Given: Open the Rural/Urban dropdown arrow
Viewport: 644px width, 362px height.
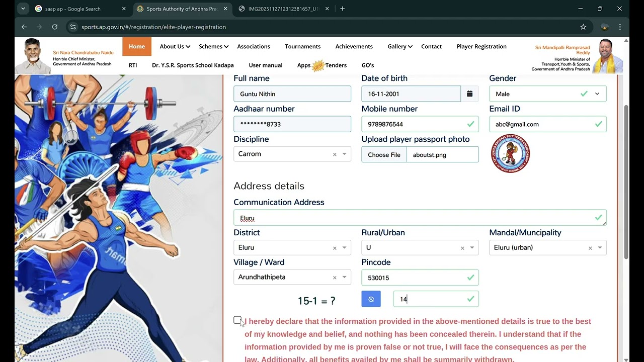Looking at the screenshot, I should [x=472, y=248].
